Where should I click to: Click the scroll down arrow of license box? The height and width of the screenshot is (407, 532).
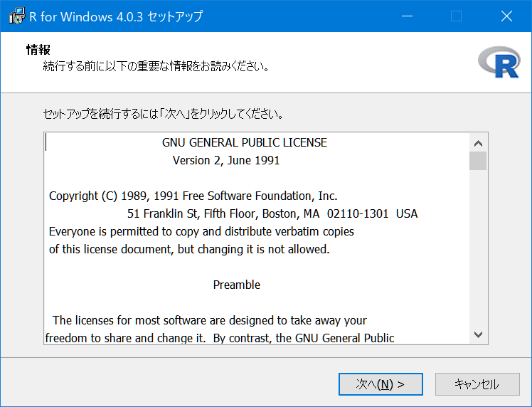[478, 334]
